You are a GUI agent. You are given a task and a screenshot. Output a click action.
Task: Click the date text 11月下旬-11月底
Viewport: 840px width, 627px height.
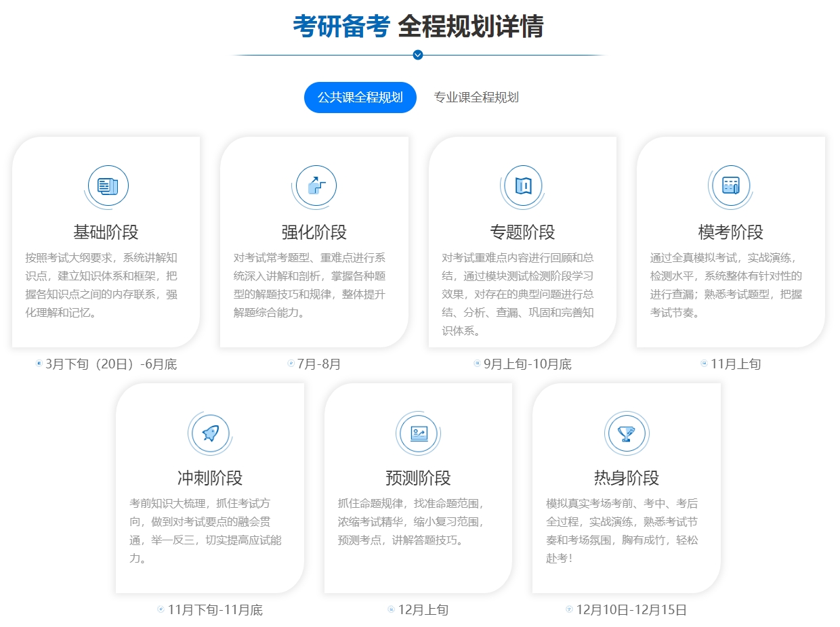[215, 610]
